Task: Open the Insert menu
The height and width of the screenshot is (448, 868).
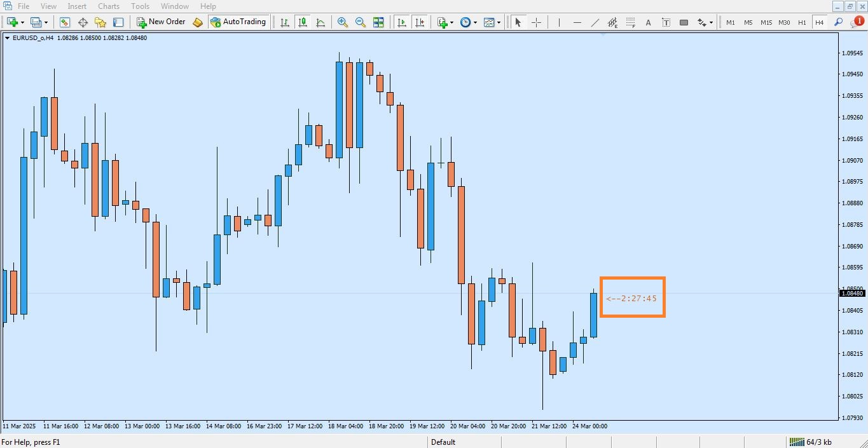Action: coord(77,6)
